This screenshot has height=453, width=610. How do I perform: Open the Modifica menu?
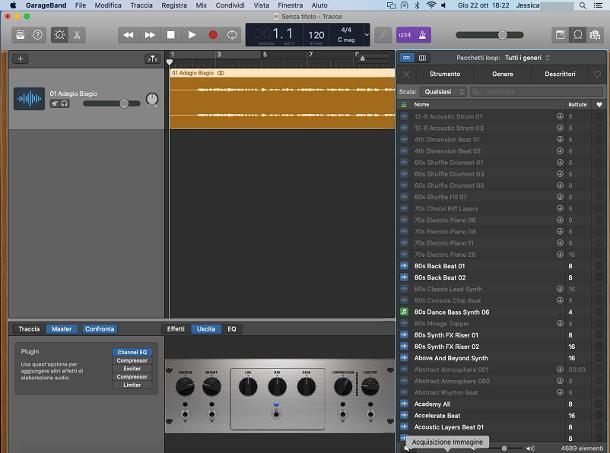pyautogui.click(x=108, y=5)
